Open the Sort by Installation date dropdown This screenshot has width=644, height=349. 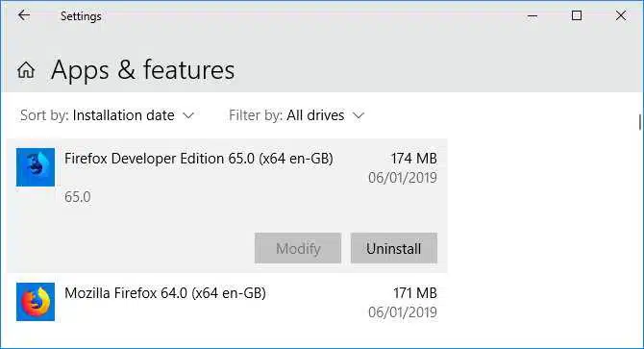tap(107, 115)
